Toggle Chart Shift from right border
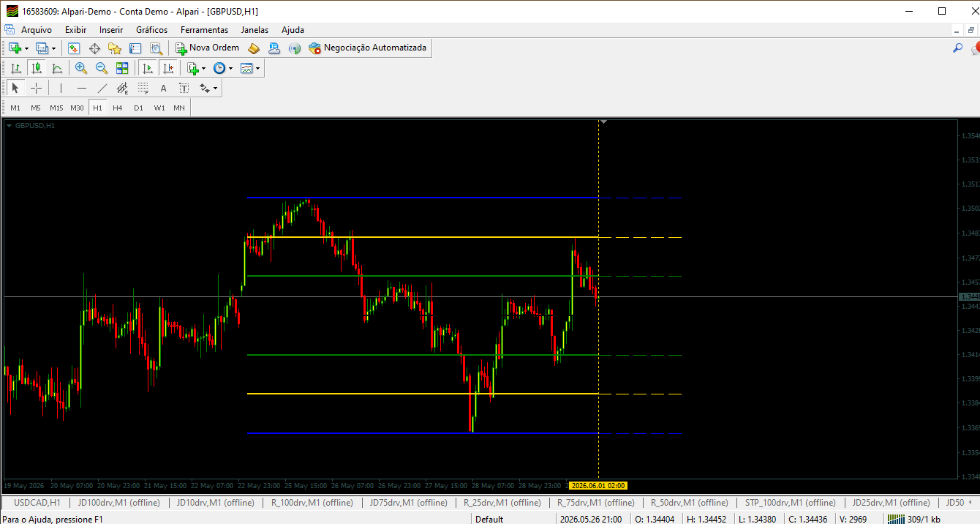Viewport: 980px width, 524px height. pos(168,68)
